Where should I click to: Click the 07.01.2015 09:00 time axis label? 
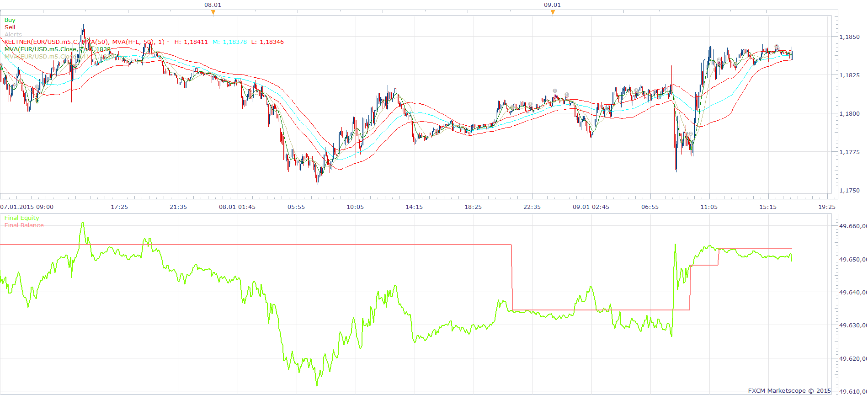[x=27, y=207]
